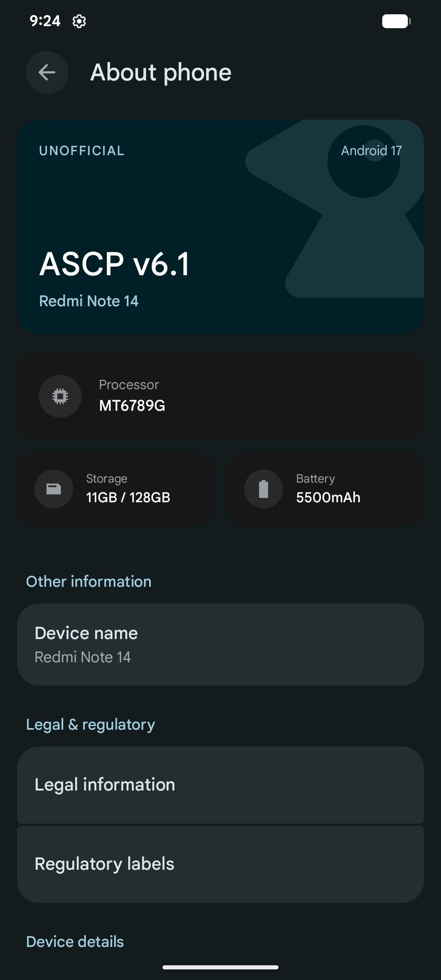Tap the Android 17 version label
The height and width of the screenshot is (980, 441).
coord(372,151)
